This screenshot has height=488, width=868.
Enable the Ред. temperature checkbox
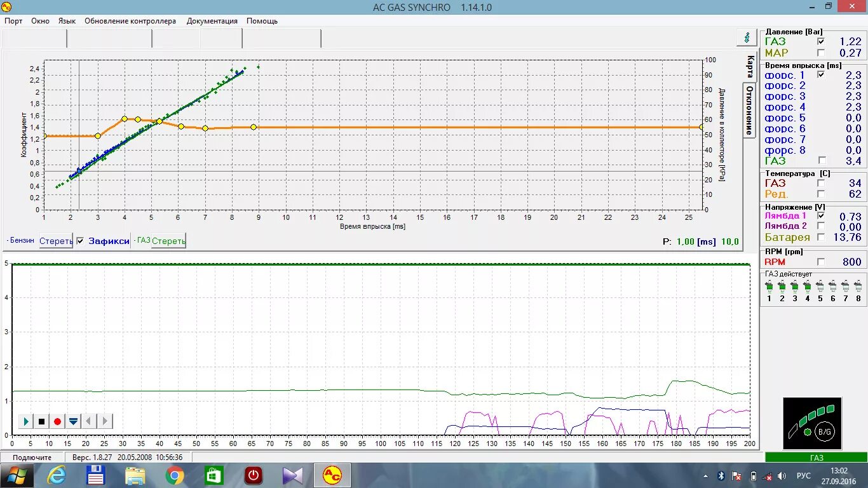click(821, 194)
